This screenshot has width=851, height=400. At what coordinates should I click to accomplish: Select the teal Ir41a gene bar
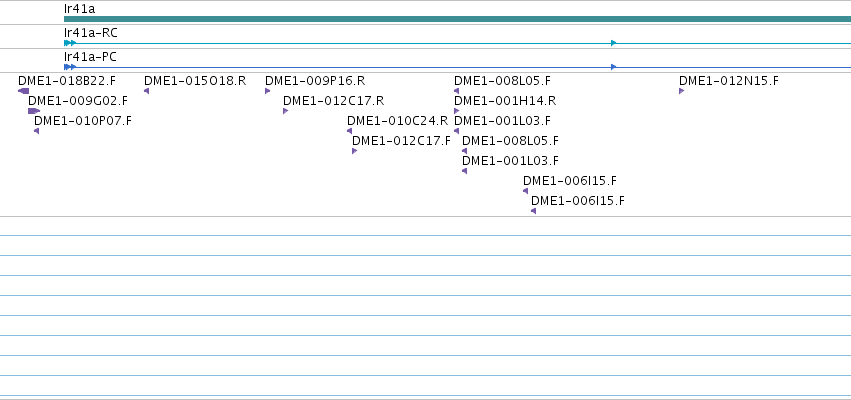(x=458, y=19)
